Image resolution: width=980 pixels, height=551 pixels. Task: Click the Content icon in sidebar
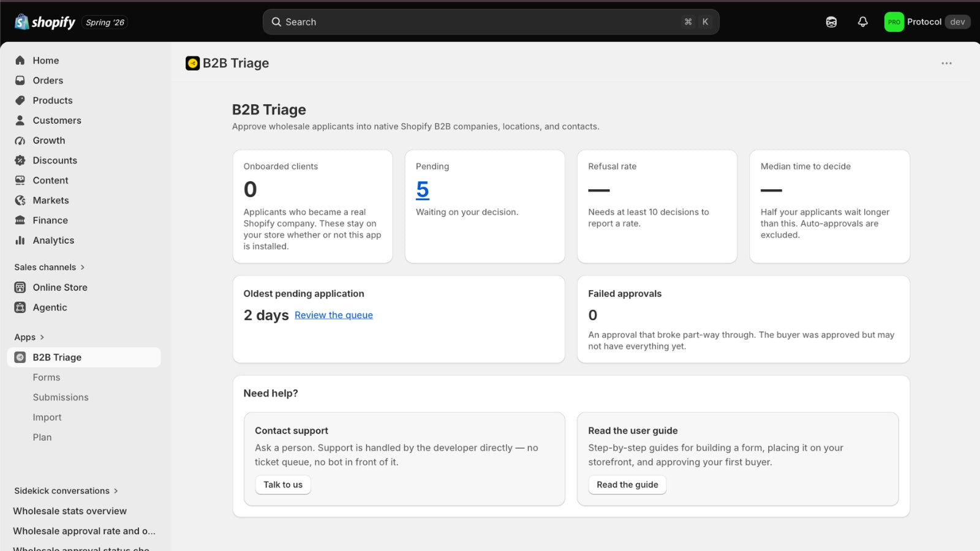[x=20, y=181]
